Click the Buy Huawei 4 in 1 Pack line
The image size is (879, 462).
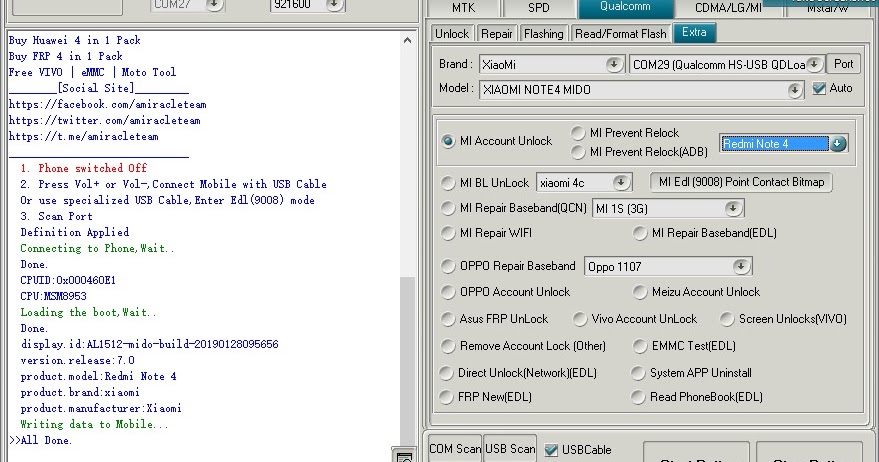tap(75, 40)
